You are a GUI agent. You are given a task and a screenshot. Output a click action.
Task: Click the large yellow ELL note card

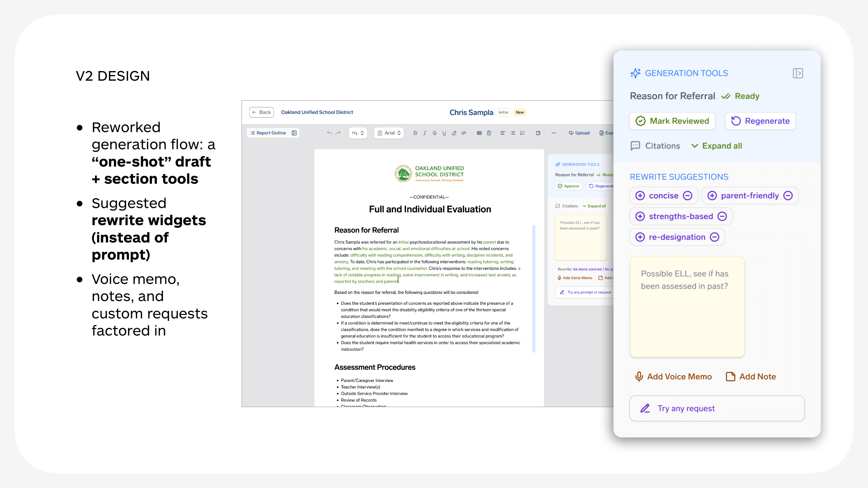[687, 307]
